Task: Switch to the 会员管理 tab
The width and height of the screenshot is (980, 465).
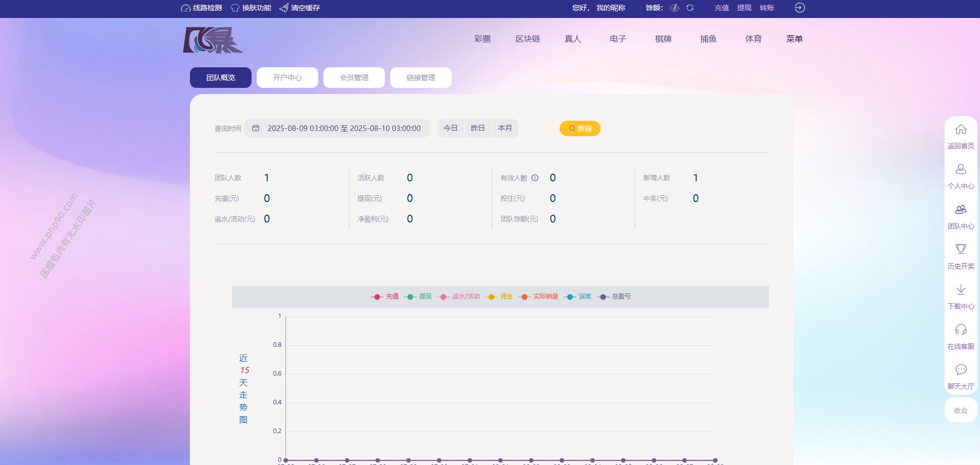Action: click(x=354, y=78)
